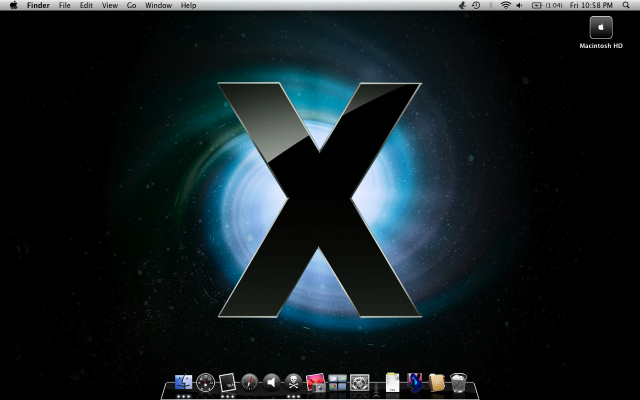The width and height of the screenshot is (640, 400).
Task: Click the Macintosh HD label text
Action: 601,46
